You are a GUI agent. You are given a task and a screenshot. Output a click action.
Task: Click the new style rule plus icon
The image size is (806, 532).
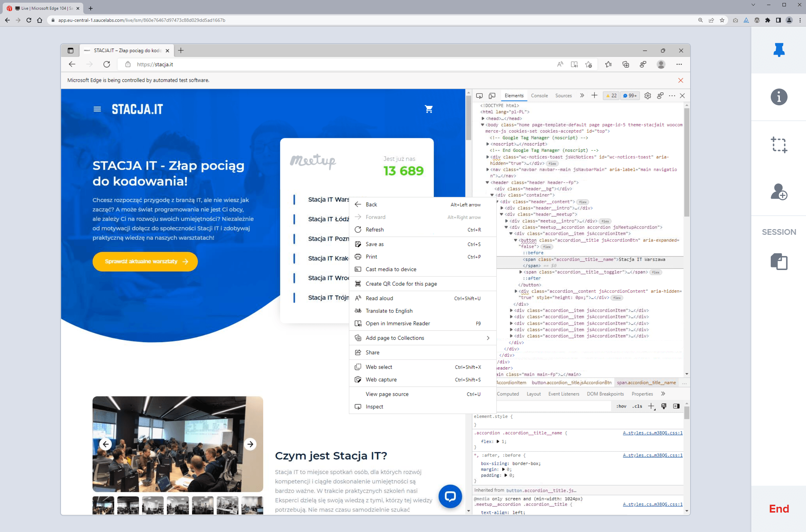(x=651, y=406)
